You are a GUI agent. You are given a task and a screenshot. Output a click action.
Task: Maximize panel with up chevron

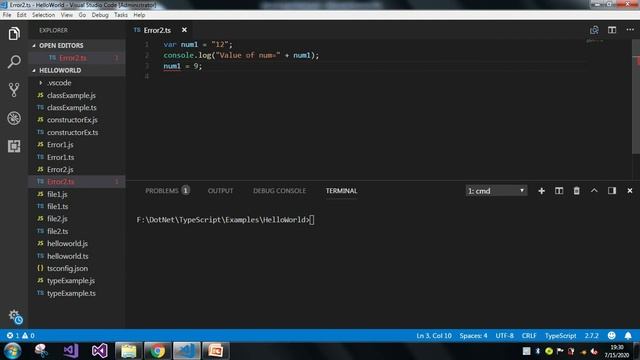pos(594,191)
